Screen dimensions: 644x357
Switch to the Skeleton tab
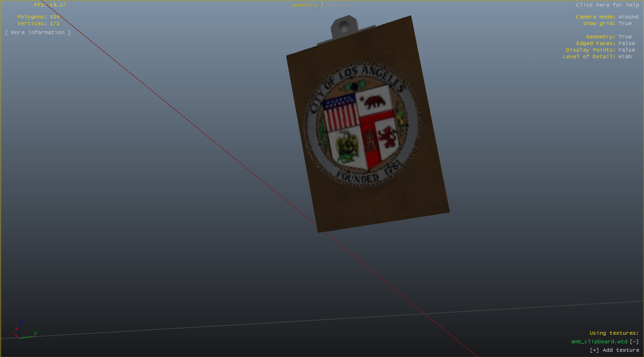[340, 5]
